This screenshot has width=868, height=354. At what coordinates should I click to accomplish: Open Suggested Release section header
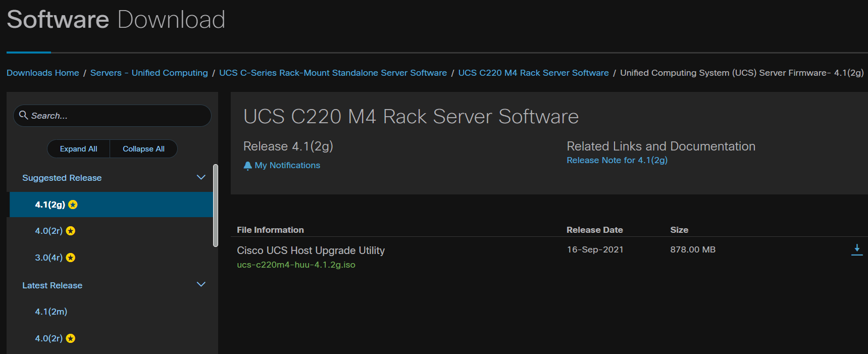click(62, 178)
